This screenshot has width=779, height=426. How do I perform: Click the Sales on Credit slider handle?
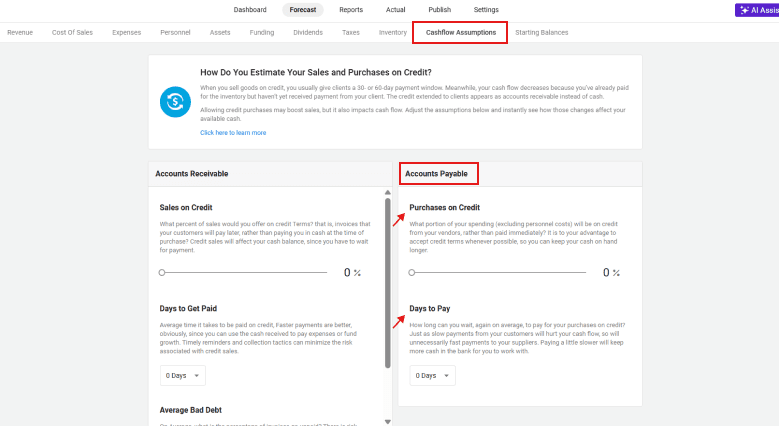coord(162,272)
